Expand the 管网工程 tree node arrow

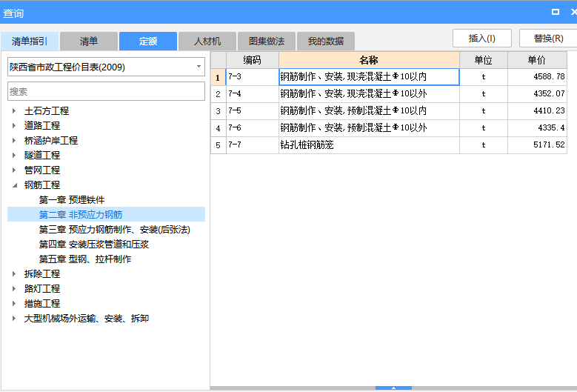click(x=14, y=170)
